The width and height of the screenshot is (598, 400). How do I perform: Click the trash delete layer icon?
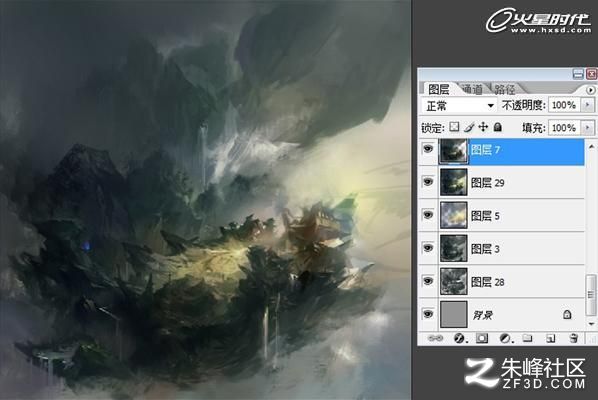[573, 338]
